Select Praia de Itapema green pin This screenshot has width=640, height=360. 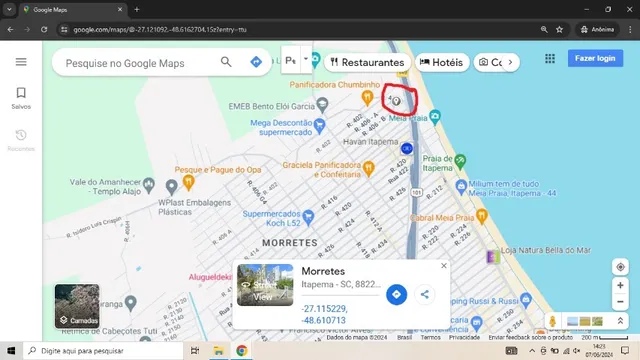coord(460,162)
